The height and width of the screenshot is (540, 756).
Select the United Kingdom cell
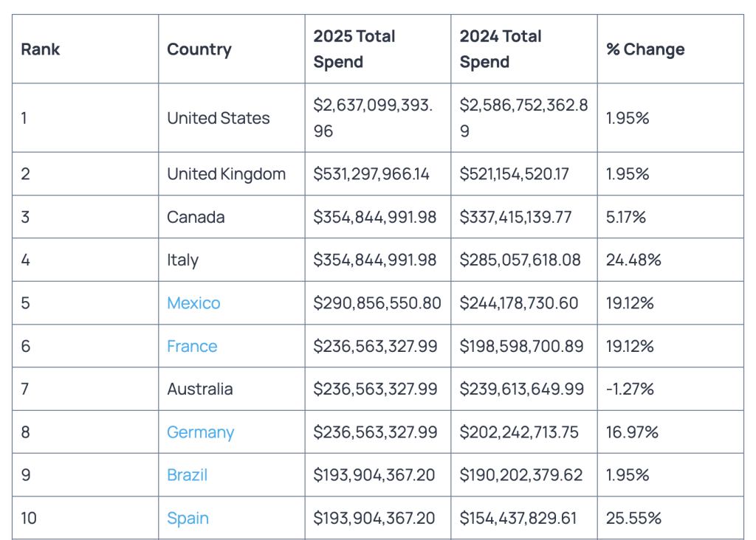(226, 174)
